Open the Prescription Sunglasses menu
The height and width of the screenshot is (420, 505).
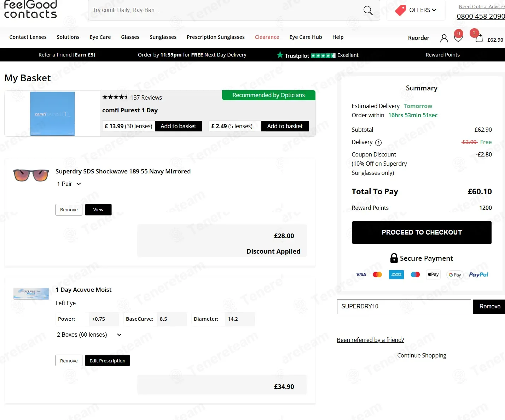[216, 37]
